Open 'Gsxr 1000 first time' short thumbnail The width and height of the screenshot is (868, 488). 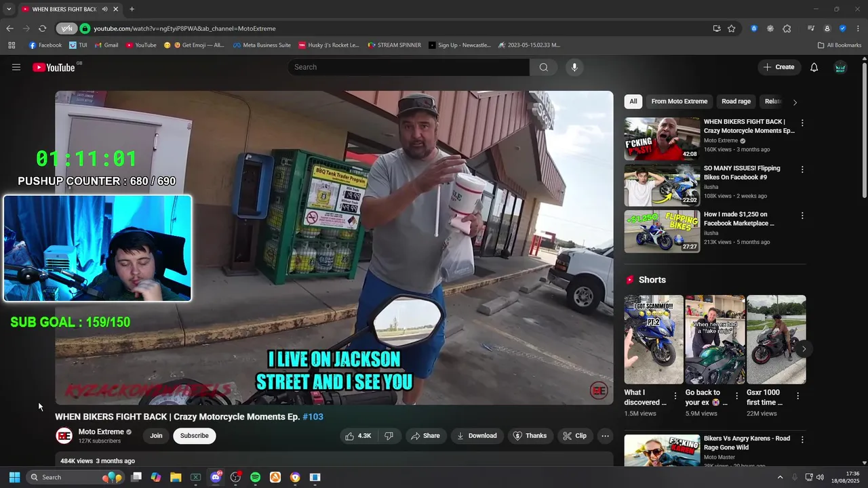pos(776,340)
